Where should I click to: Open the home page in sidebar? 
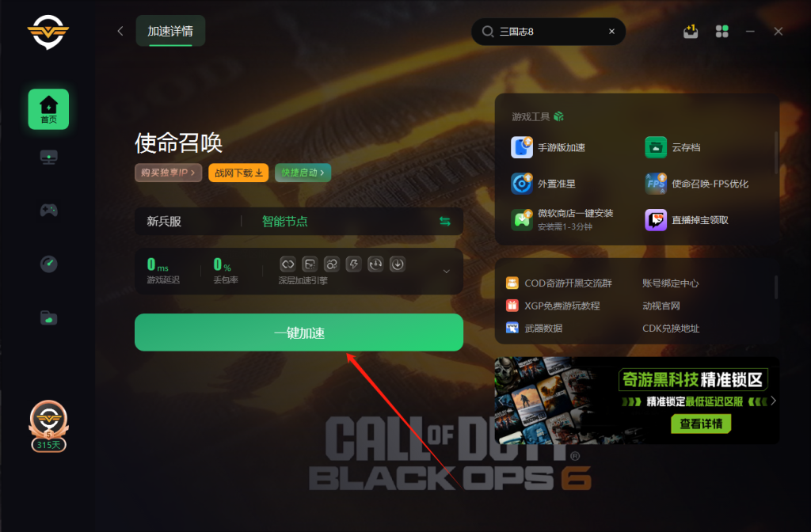click(x=48, y=109)
